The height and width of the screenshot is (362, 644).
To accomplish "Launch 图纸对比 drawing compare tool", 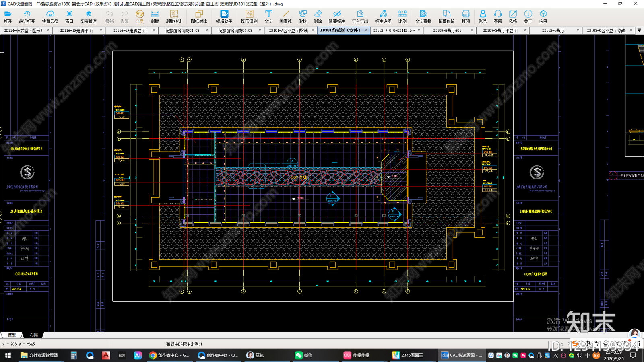I will pos(199,16).
